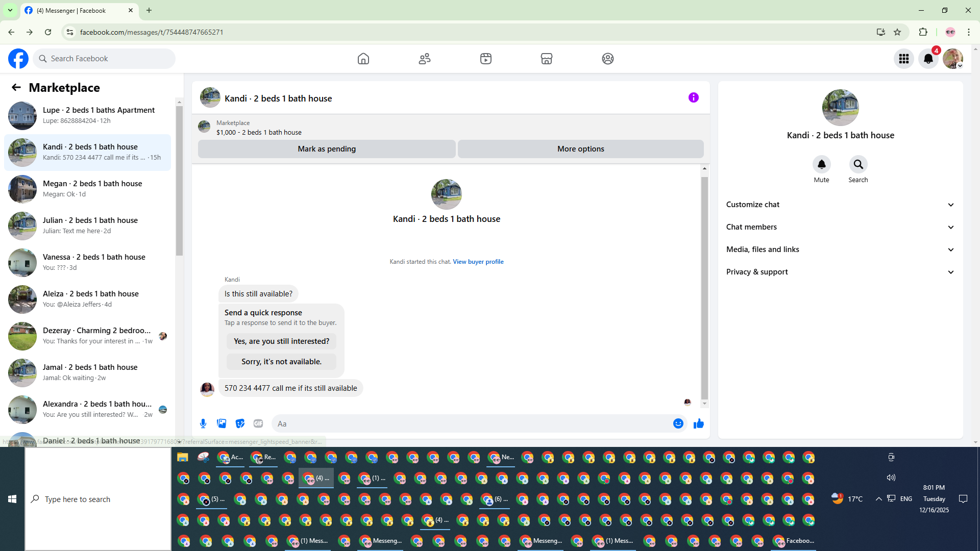
Task: Choose a sticker with the sticker icon
Action: [240, 423]
